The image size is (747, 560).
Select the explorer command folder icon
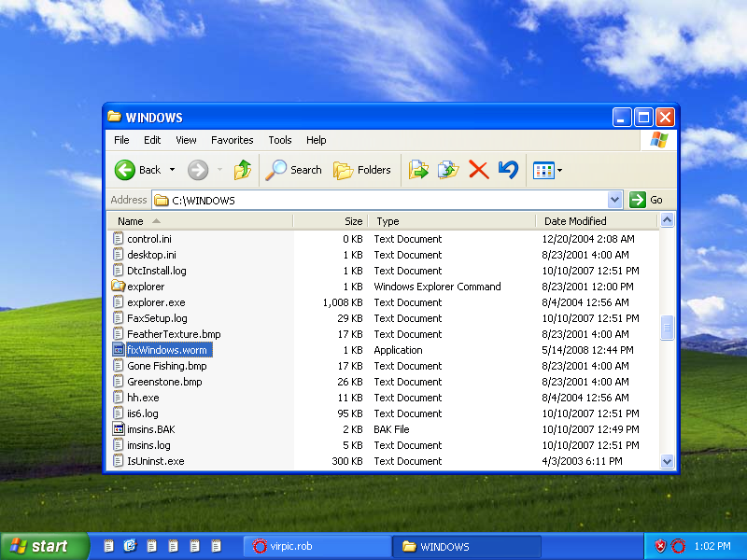coord(119,287)
